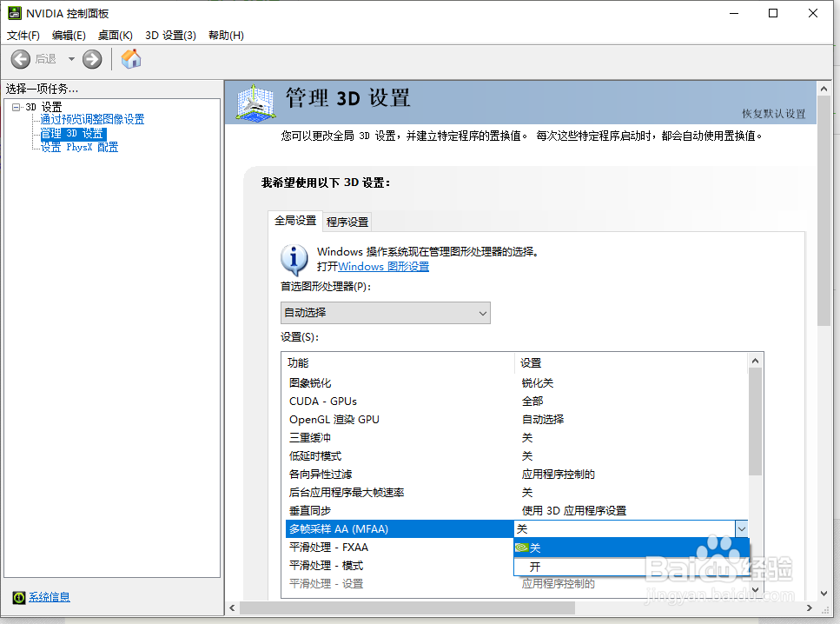The width and height of the screenshot is (840, 624).
Task: Open the 文件(F) menu
Action: coord(23,36)
